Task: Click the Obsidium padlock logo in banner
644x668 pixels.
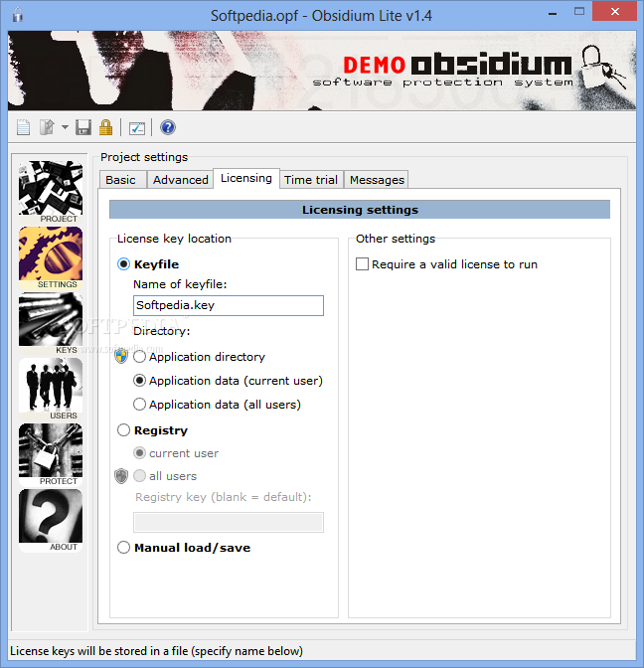Action: point(602,69)
